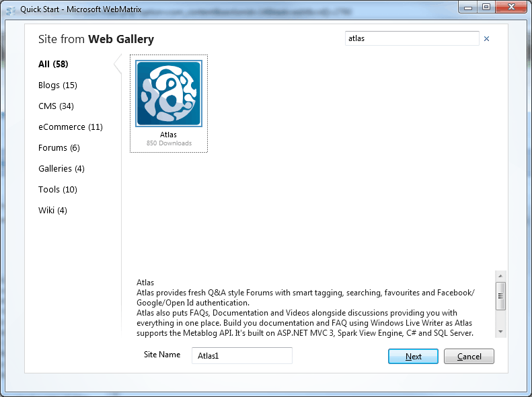Close the Quick Start window
This screenshot has height=397, width=532.
(511, 7)
